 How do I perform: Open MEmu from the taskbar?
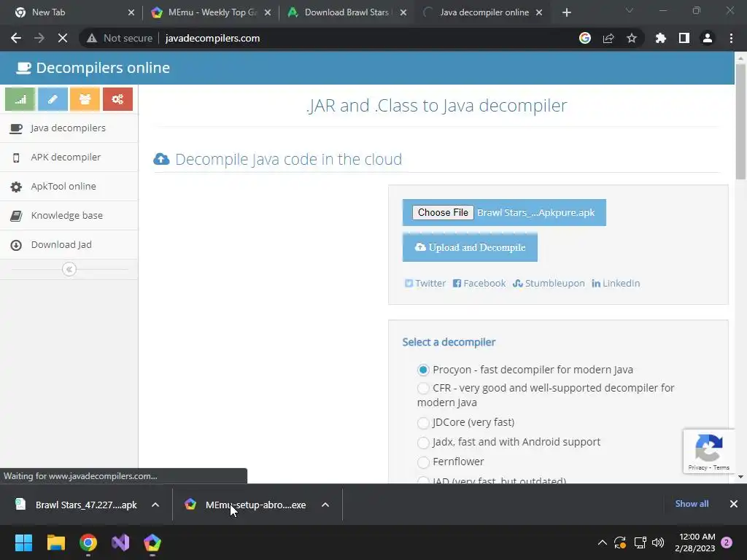coord(152,542)
